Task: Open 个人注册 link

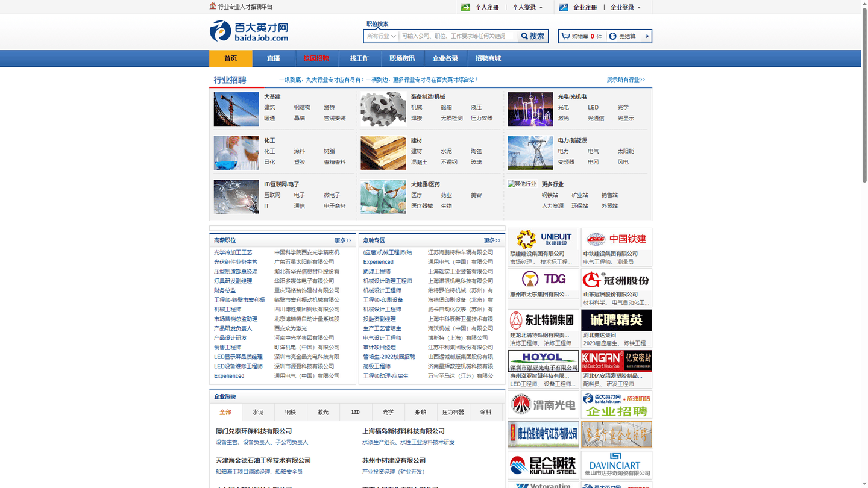Action: [487, 8]
